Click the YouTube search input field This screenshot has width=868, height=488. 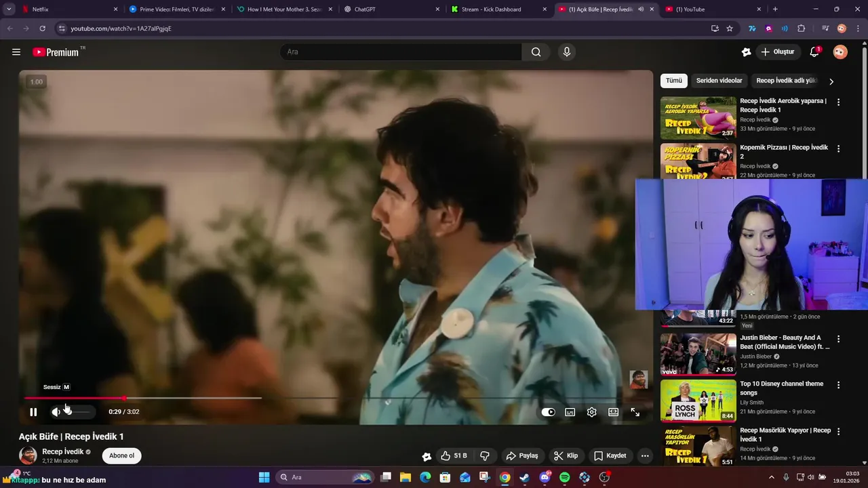point(401,52)
